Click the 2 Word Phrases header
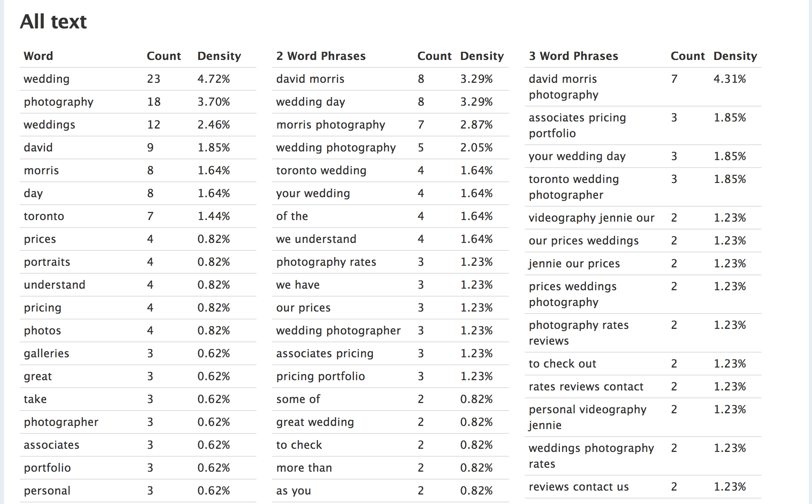The image size is (812, 504). tap(321, 56)
